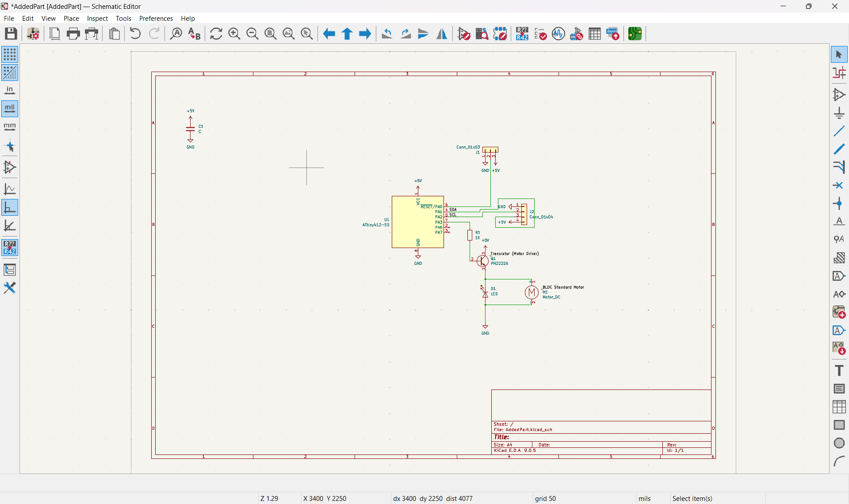Click the Undo button
Screen dimensions: 849x504
[135, 34]
